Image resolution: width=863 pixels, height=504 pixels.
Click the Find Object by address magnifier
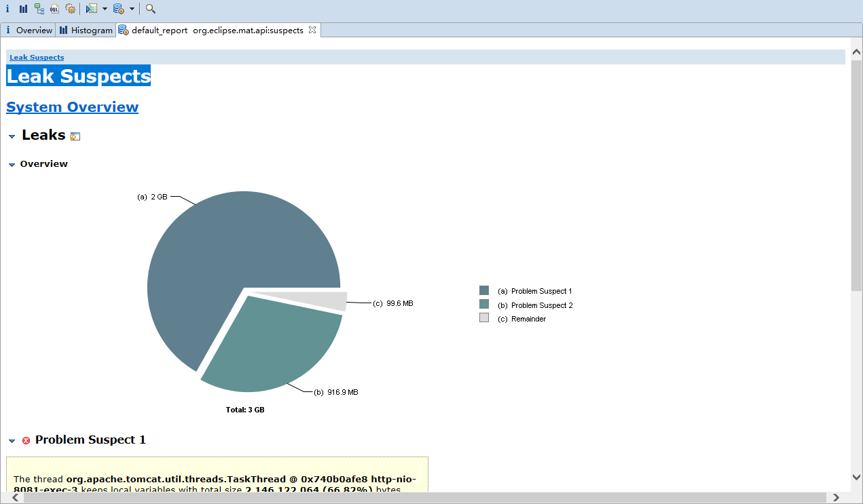pos(151,9)
